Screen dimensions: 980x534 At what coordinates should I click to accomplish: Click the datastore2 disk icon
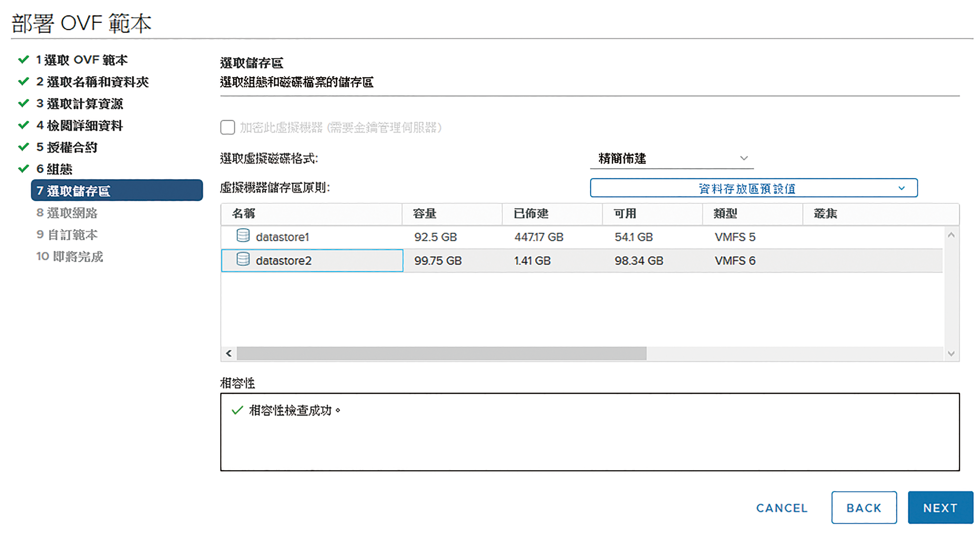[x=243, y=259]
